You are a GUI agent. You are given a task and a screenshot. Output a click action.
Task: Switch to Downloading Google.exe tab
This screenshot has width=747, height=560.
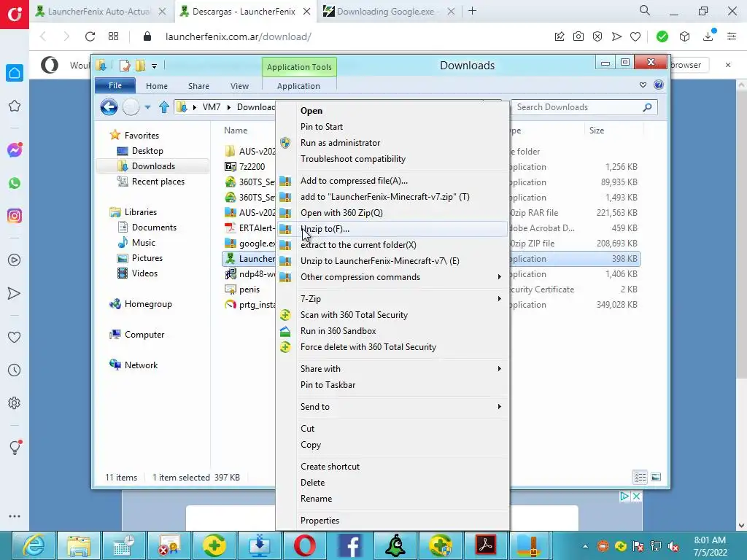tap(385, 12)
